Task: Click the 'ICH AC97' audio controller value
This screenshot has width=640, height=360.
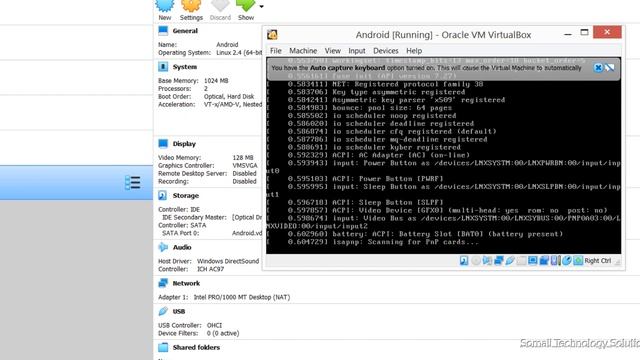Action: tap(210, 269)
